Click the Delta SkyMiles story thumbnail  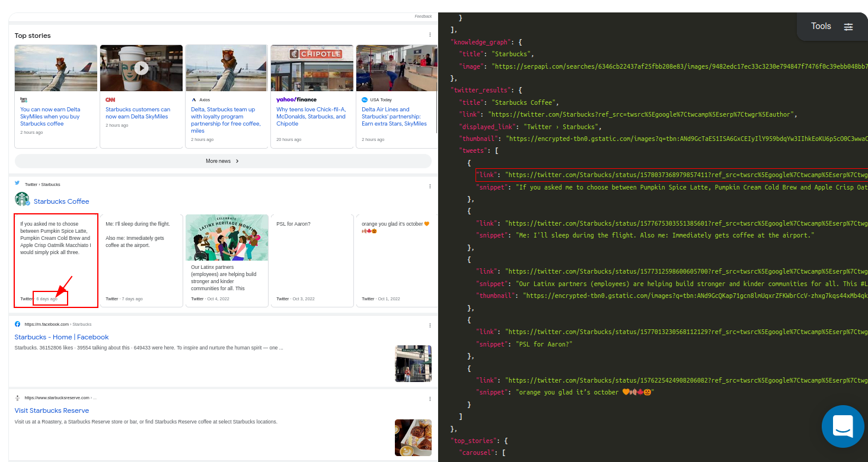(x=56, y=68)
